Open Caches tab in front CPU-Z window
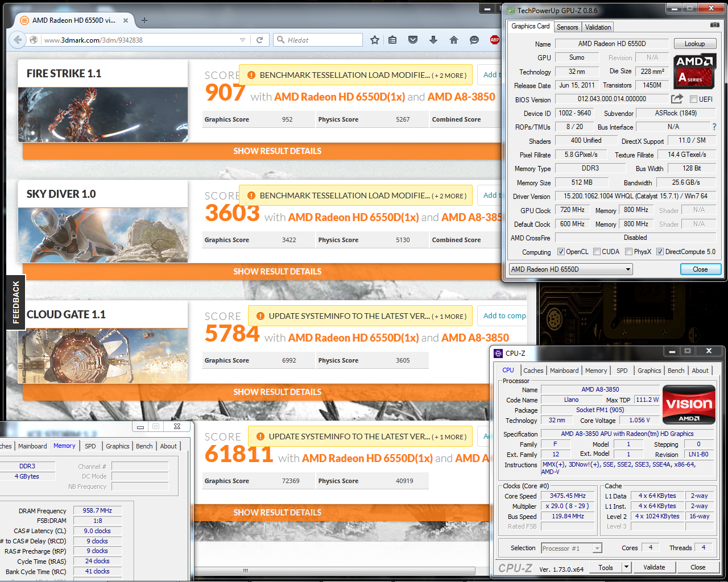Image resolution: width=728 pixels, height=582 pixels. (533, 371)
